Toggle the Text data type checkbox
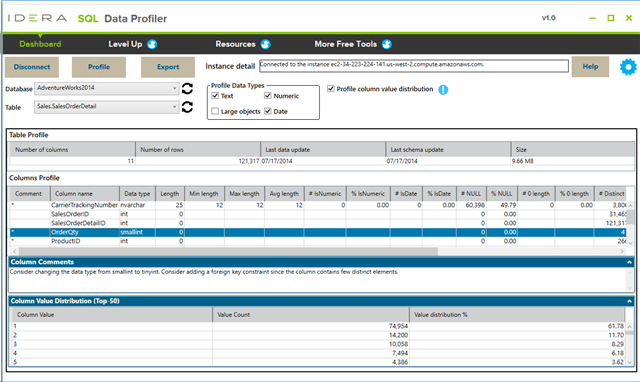The height and width of the screenshot is (382, 640). [215, 96]
